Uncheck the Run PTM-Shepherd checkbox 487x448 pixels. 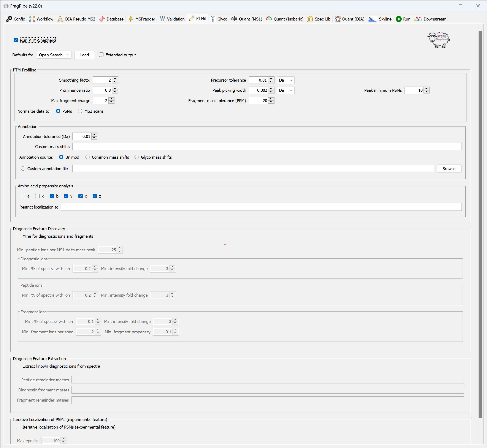tap(16, 40)
